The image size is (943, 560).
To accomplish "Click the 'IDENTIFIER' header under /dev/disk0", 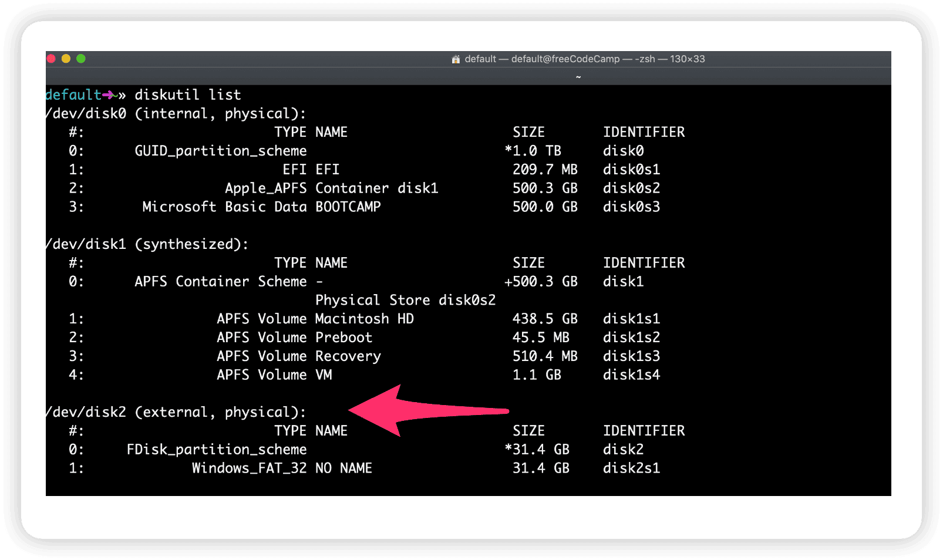I will click(644, 133).
